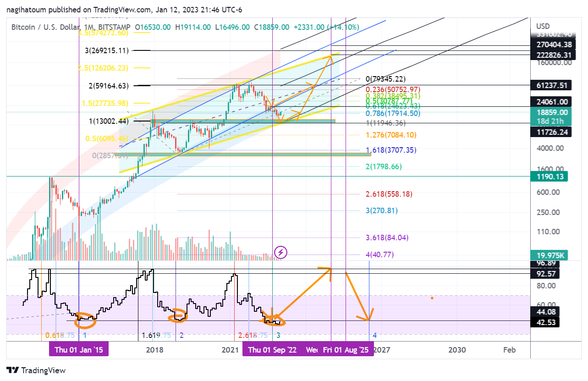
Task: Click the red retracement label '2.618(558.18)'
Action: pyautogui.click(x=389, y=194)
